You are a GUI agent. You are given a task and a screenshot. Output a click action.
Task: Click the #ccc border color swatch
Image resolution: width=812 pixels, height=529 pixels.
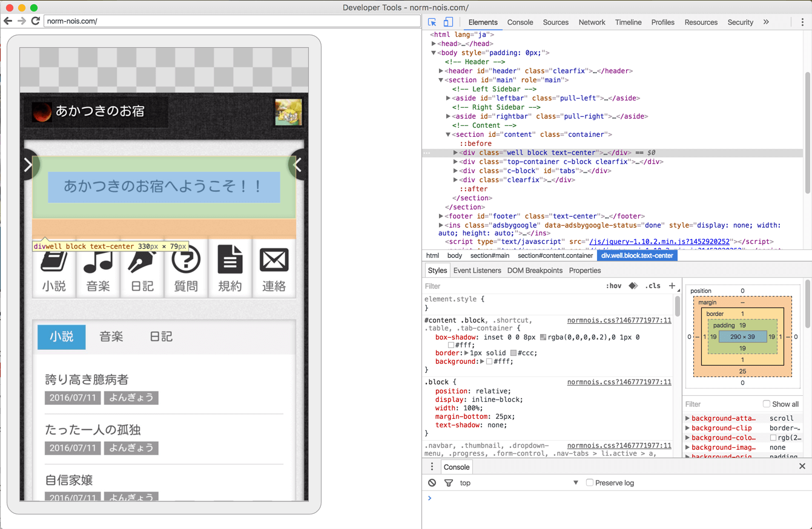click(513, 353)
